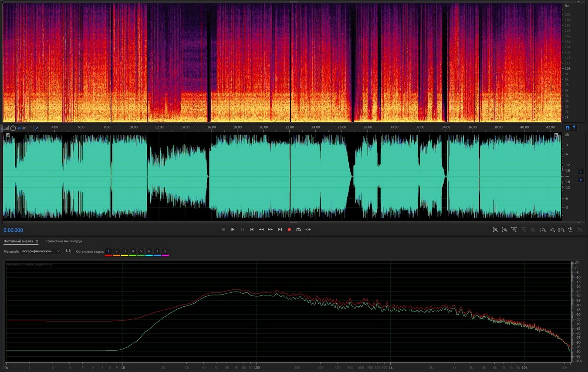The image size is (588, 372).
Task: Adjust the +0 dB gain knob
Action: pyautogui.click(x=13, y=128)
